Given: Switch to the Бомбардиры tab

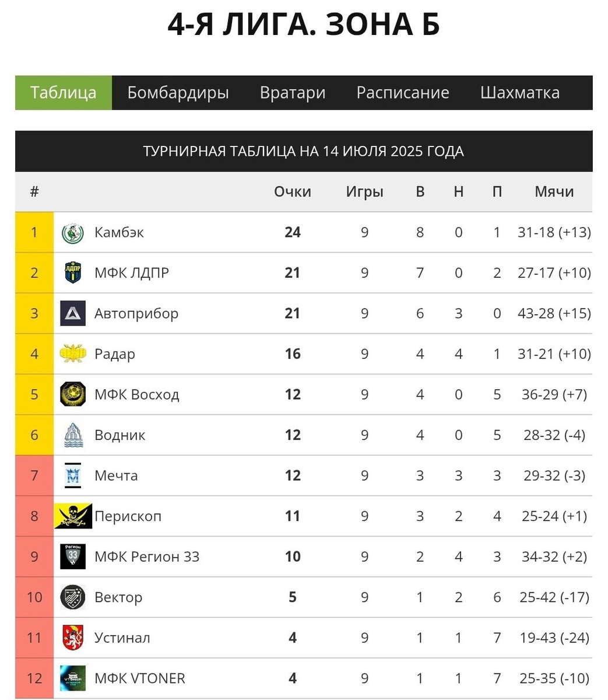Looking at the screenshot, I should point(178,93).
